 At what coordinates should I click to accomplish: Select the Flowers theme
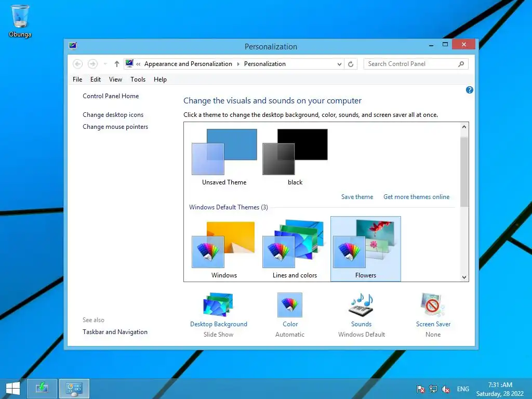click(366, 249)
